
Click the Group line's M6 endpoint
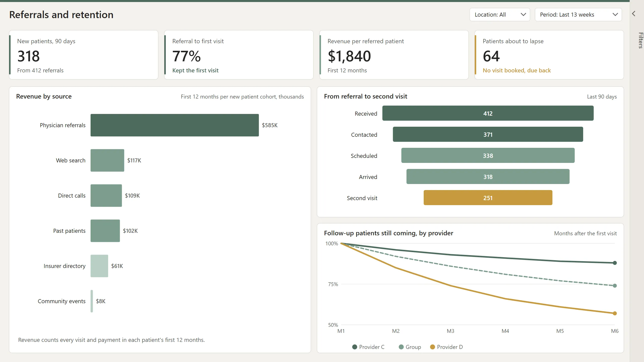[615, 286]
